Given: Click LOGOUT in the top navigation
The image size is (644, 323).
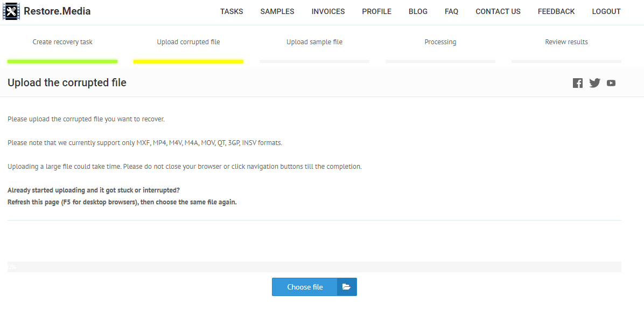Looking at the screenshot, I should pos(606,11).
